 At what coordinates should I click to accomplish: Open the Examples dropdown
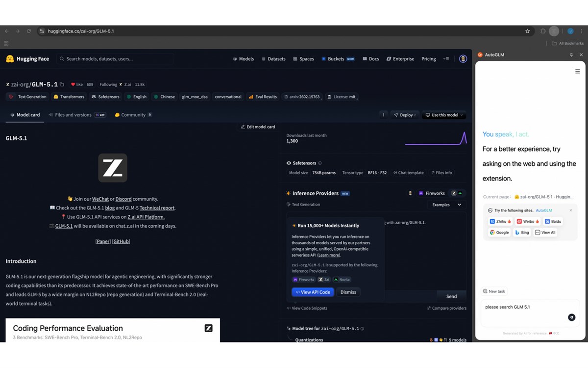[446, 205]
